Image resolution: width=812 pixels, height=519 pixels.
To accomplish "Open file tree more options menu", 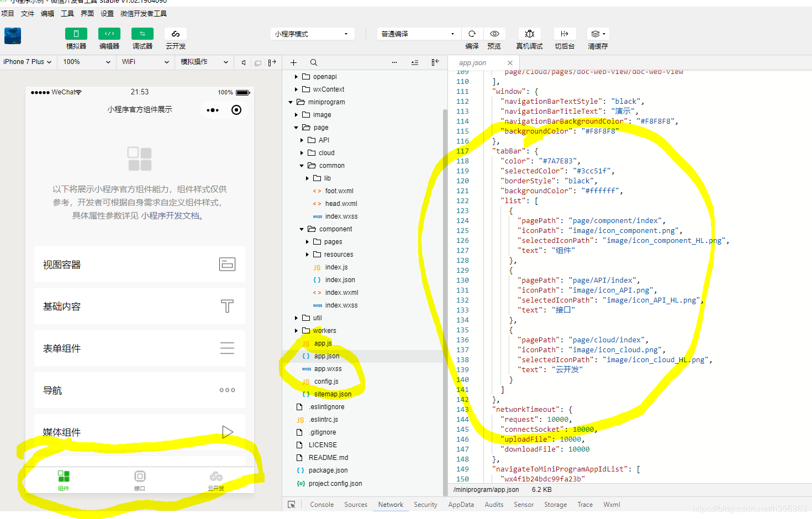I will tap(394, 62).
